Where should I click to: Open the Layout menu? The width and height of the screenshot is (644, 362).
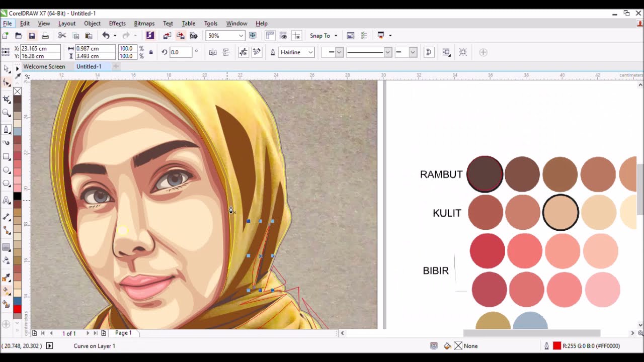[67, 23]
